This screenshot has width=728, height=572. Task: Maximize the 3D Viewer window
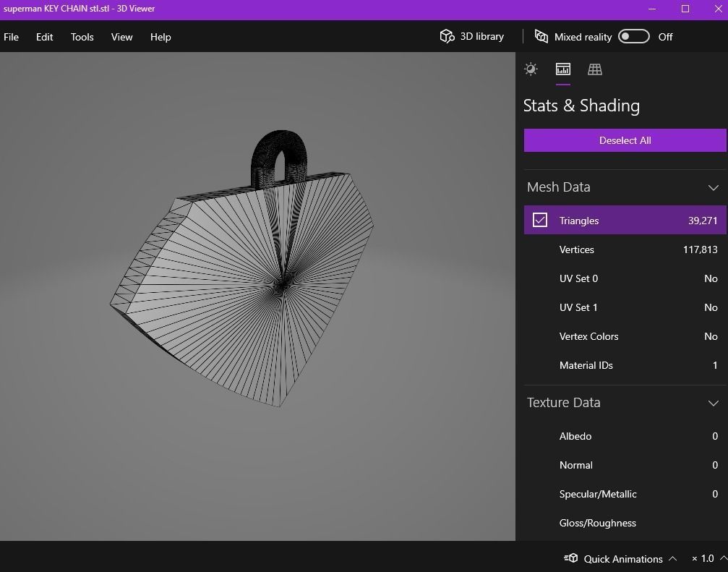click(685, 9)
